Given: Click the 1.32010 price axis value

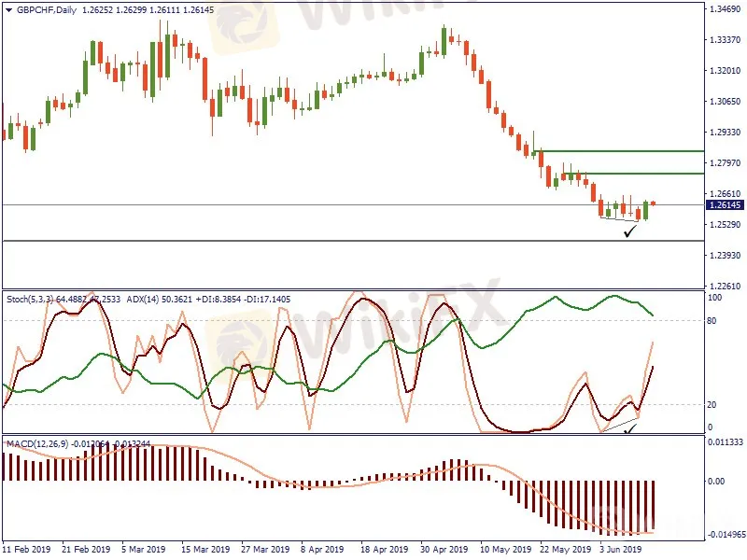Looking at the screenshot, I should (726, 71).
